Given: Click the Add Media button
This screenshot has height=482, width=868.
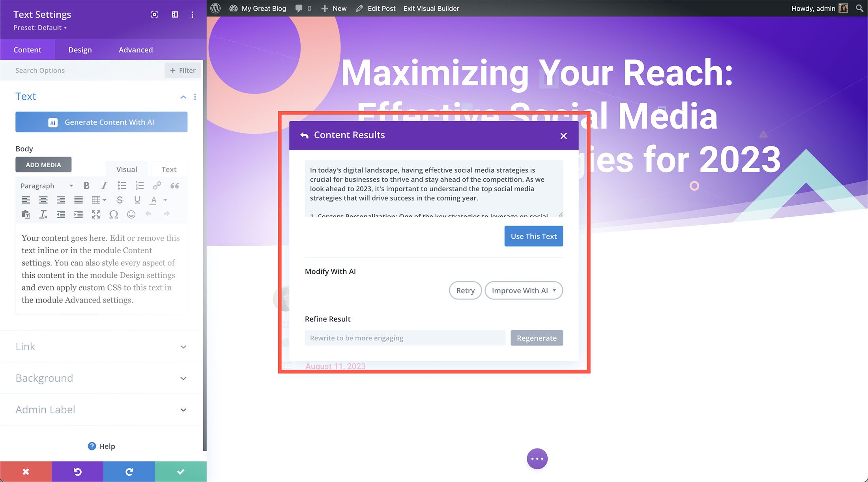Looking at the screenshot, I should [x=43, y=164].
